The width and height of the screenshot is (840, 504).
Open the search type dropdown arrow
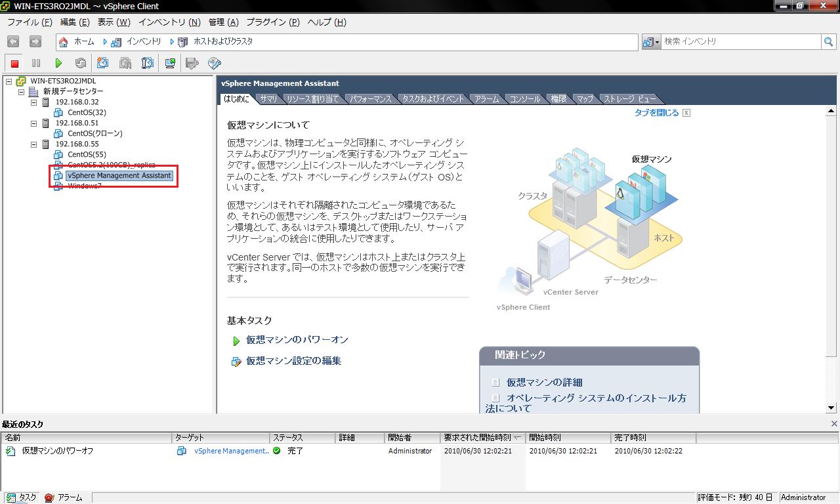pyautogui.click(x=657, y=42)
